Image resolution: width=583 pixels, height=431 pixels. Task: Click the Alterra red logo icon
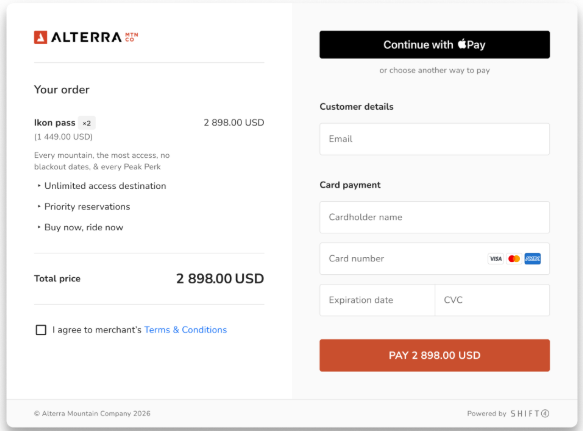pyautogui.click(x=41, y=37)
